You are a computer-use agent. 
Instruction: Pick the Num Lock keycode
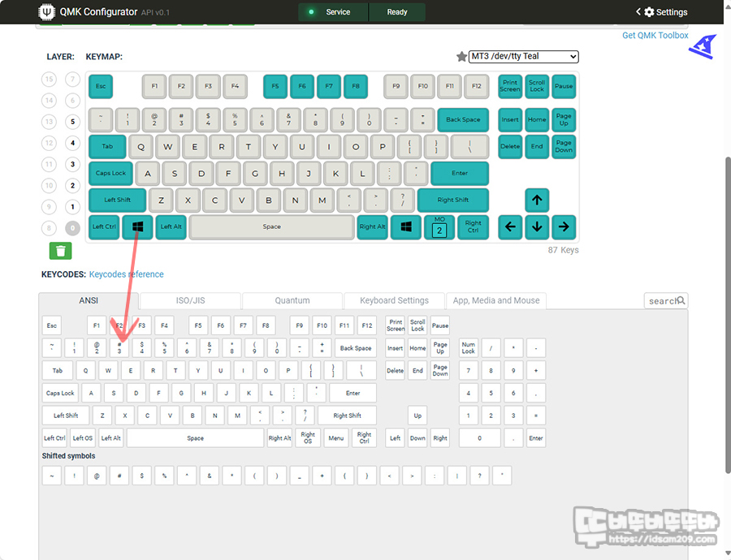pos(468,348)
